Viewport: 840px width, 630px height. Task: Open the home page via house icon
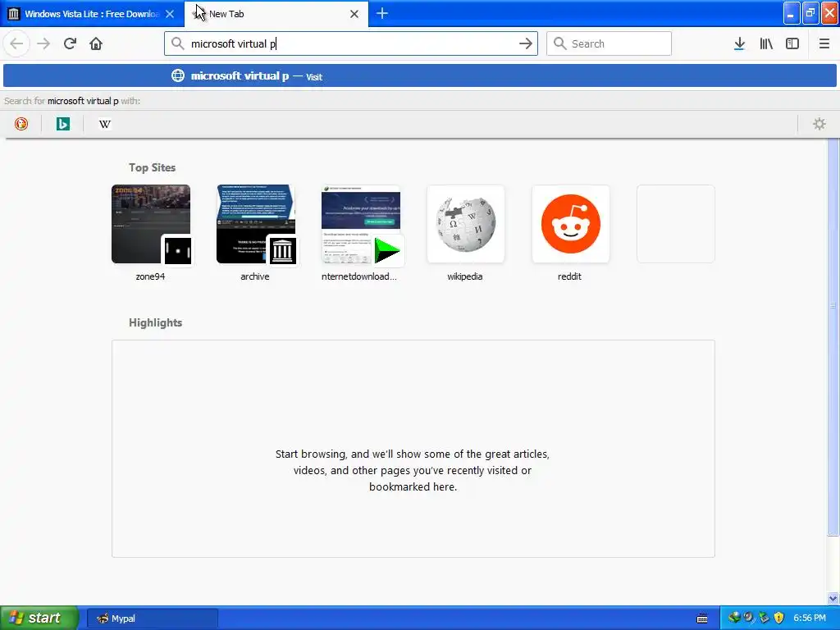pos(96,43)
